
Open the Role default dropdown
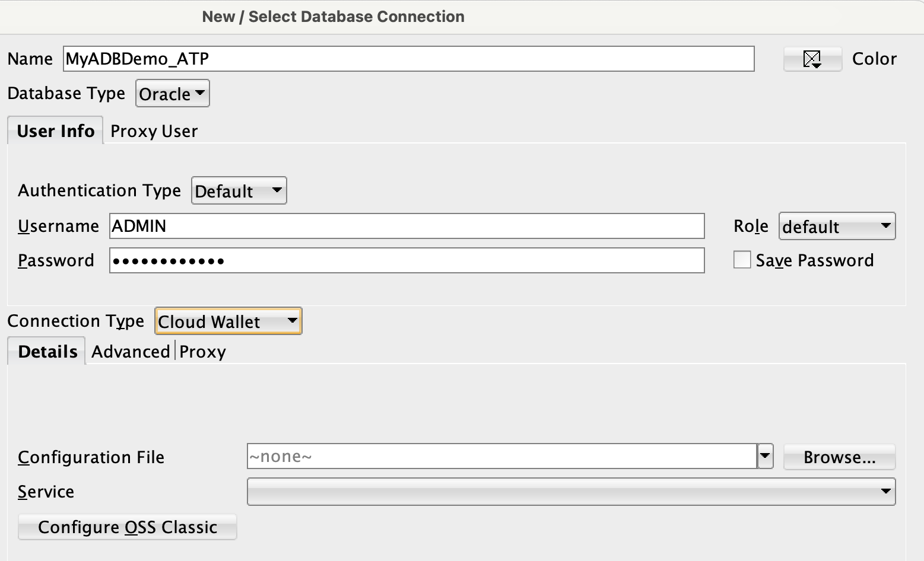(x=837, y=226)
